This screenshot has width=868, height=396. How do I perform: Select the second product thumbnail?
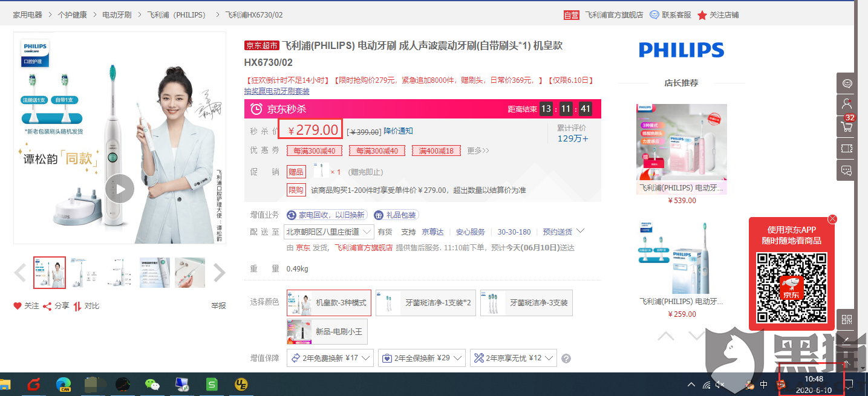click(85, 273)
